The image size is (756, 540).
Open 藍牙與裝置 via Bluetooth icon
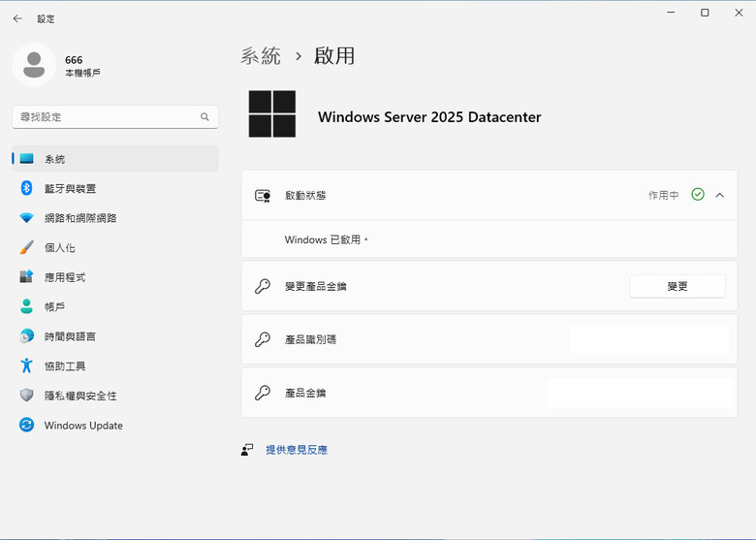coord(26,188)
